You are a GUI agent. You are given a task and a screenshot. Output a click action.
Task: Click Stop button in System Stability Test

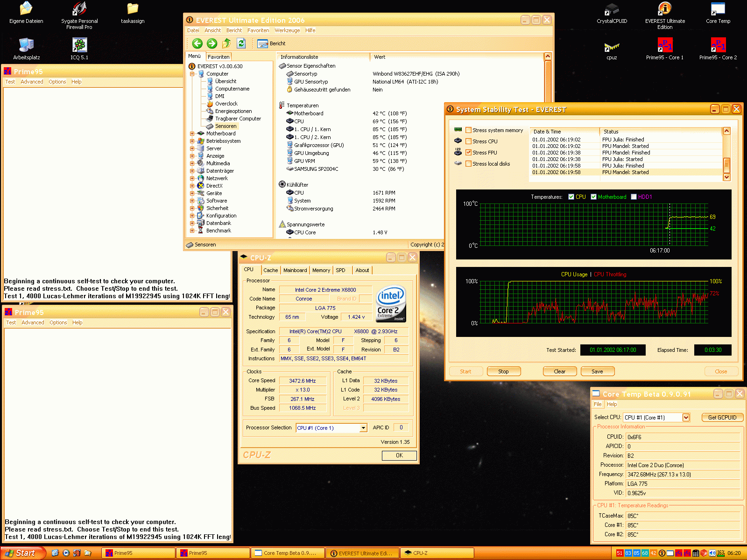[x=503, y=371]
